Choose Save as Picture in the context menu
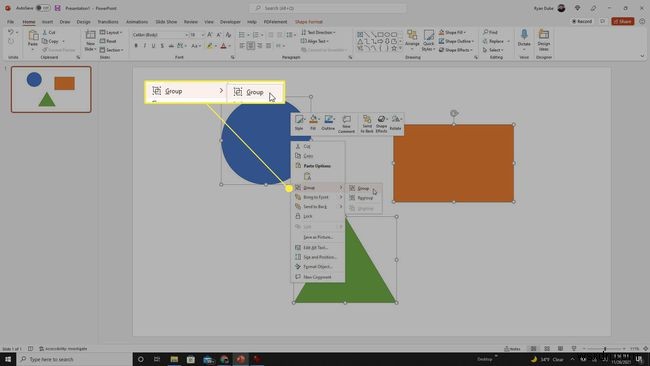 [x=318, y=237]
